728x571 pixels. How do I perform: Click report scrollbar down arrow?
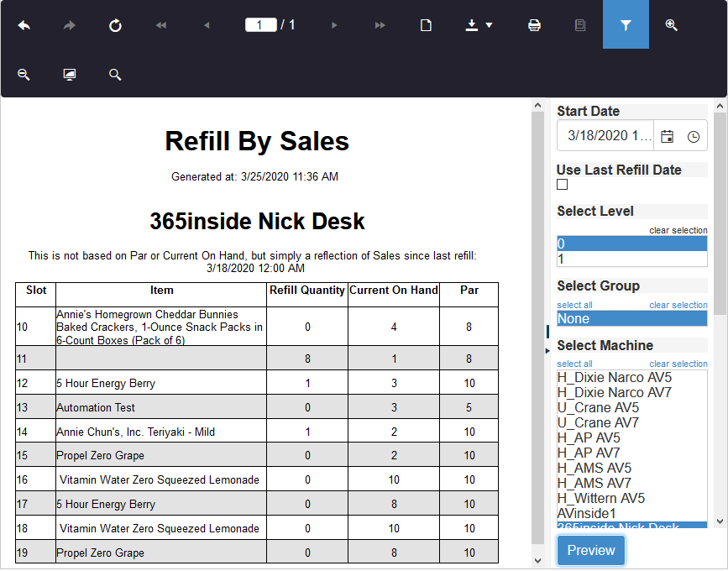coord(537,561)
